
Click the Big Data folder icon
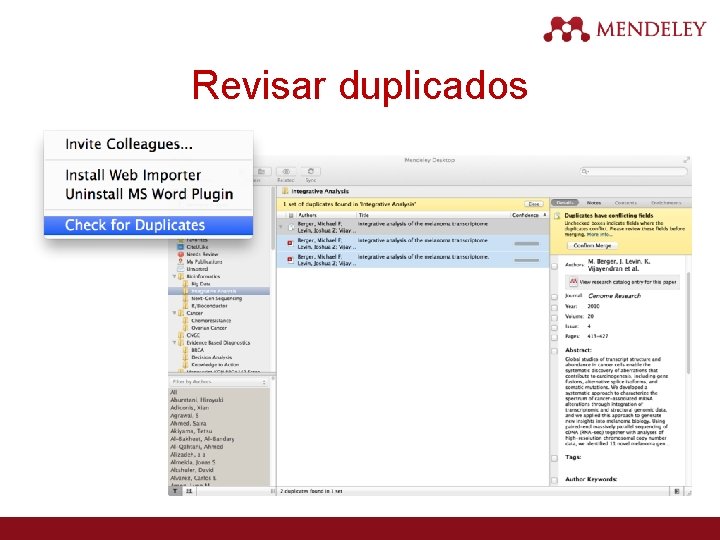click(x=186, y=284)
